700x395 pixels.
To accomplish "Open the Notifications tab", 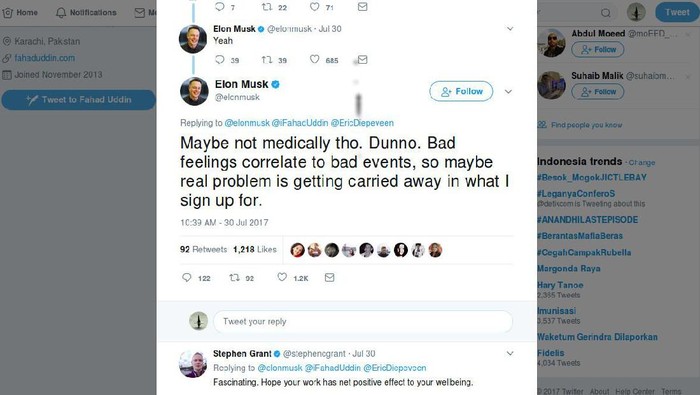I will (x=86, y=12).
